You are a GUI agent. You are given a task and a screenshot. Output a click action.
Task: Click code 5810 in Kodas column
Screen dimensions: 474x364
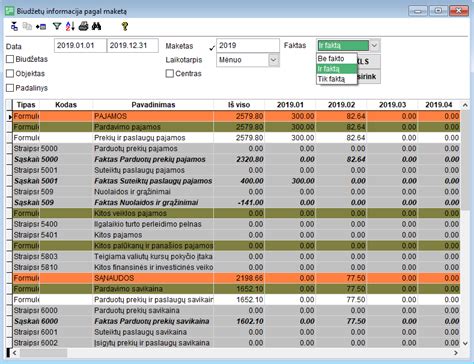[x=49, y=267]
